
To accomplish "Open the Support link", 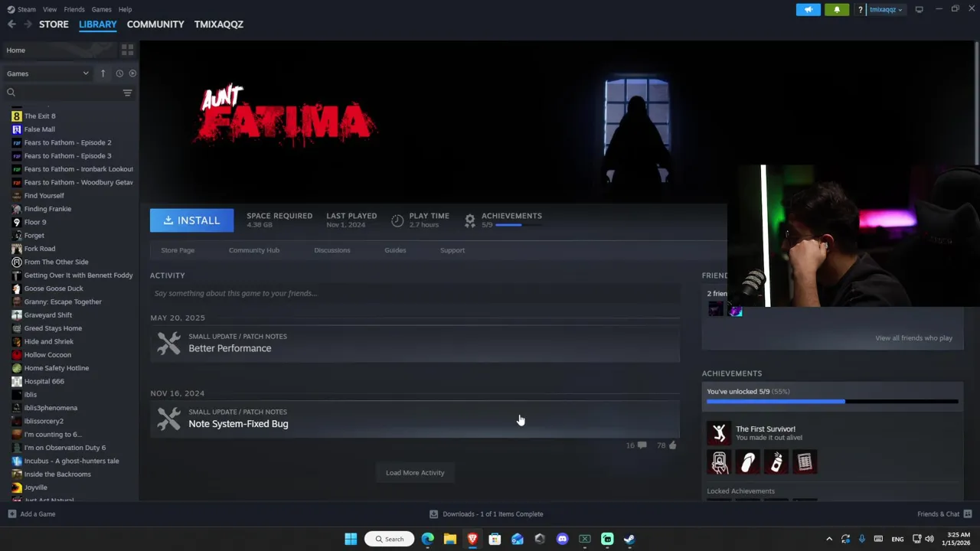I will point(452,250).
